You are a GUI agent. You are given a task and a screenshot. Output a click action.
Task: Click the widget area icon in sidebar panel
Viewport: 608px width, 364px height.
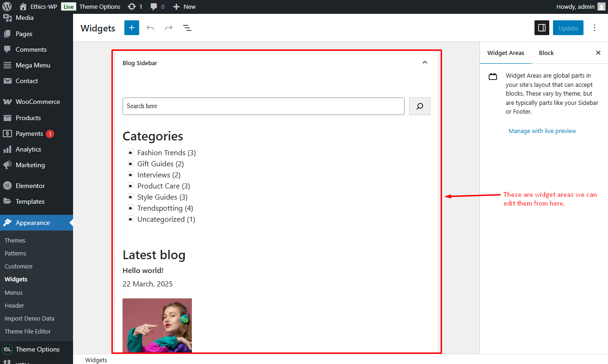click(x=493, y=77)
